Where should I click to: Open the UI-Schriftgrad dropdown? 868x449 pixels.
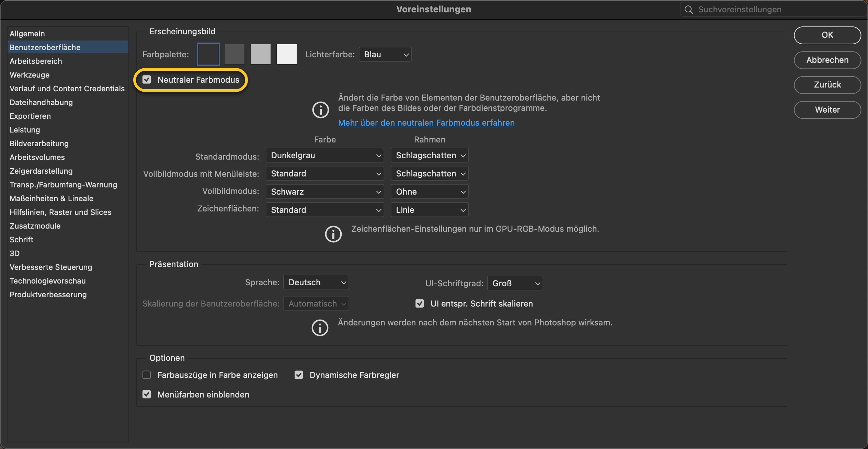pos(515,283)
